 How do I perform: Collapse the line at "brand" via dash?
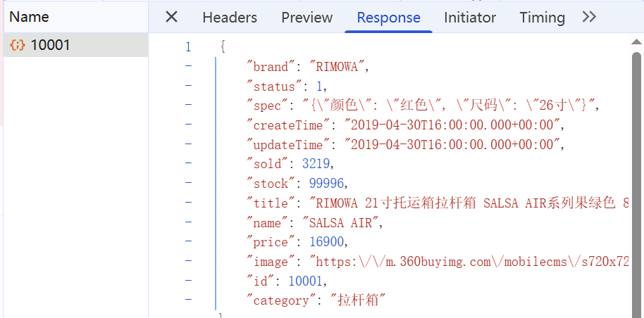(188, 66)
